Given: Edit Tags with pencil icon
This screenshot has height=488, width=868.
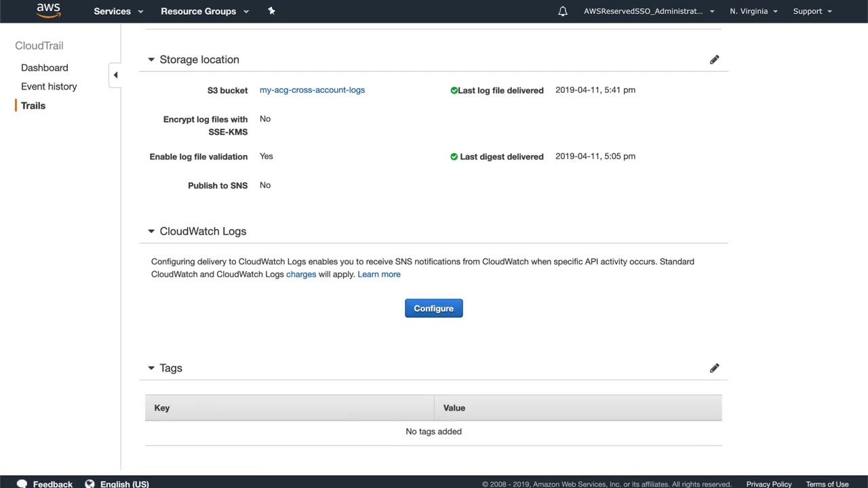Looking at the screenshot, I should (x=714, y=368).
